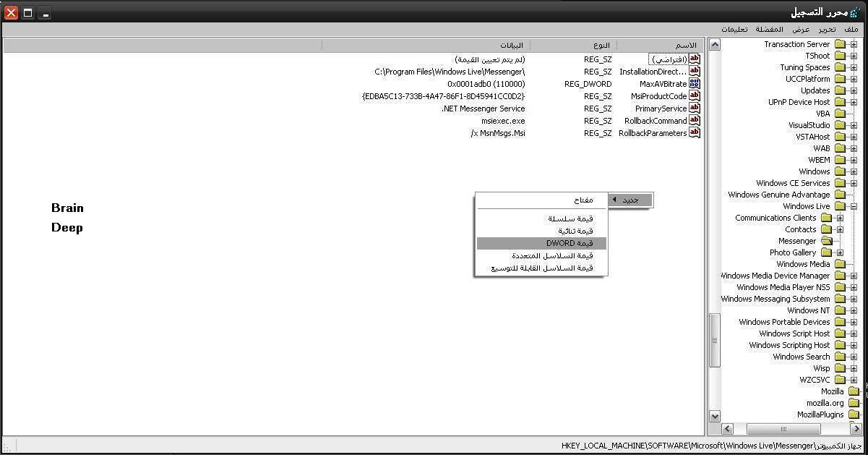Viewport: 868px width, 455px height.
Task: Choose قيمة سلسلة (String value) entry
Action: click(541, 218)
